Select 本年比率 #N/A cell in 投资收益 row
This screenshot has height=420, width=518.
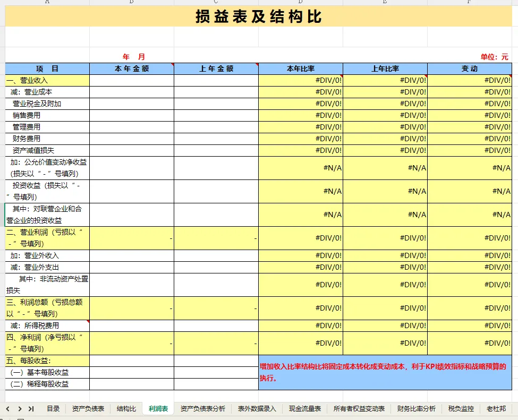[301, 191]
